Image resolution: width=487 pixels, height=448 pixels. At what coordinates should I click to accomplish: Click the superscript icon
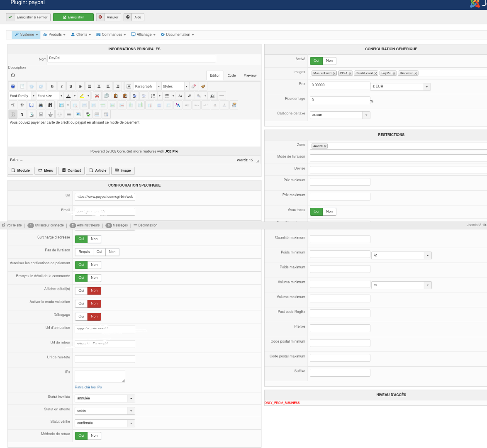[x=190, y=96]
